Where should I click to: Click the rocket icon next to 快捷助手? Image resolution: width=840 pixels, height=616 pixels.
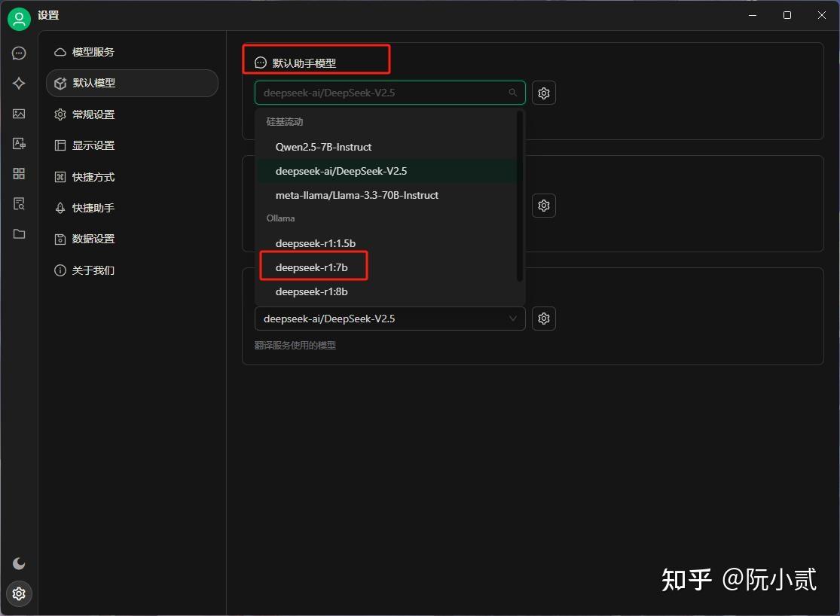[60, 208]
